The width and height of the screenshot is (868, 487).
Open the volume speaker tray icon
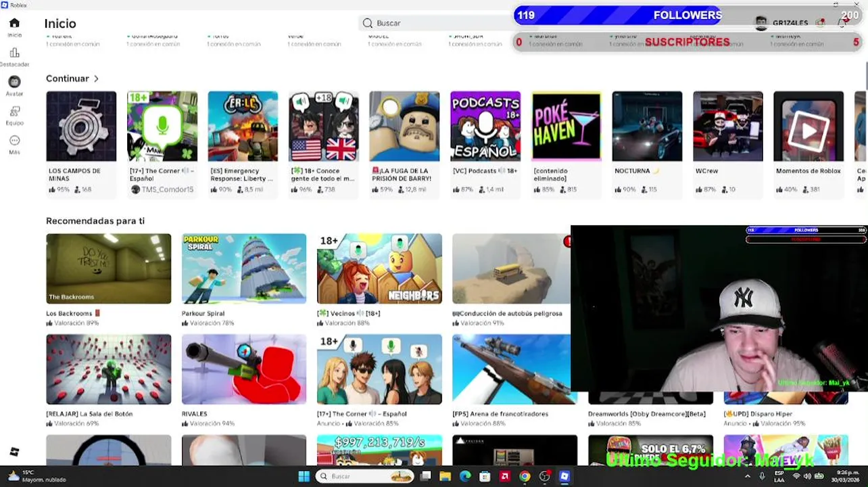(807, 476)
